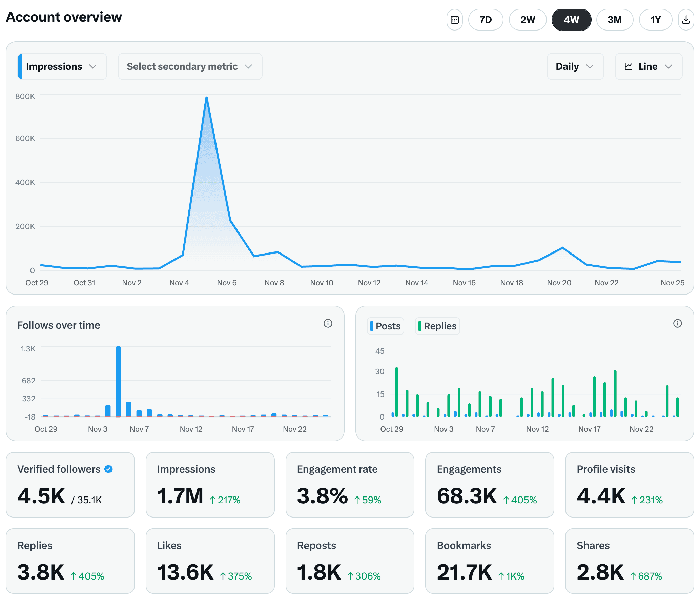
Task: Click the download data icon
Action: pos(685,20)
